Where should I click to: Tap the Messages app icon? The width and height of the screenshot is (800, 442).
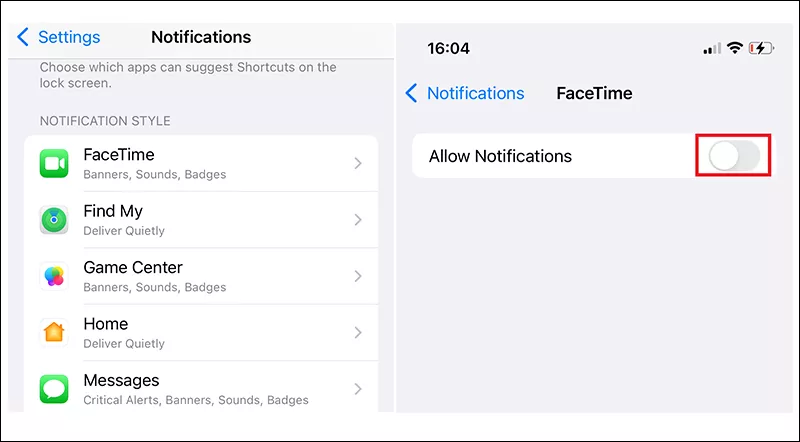[x=54, y=388]
